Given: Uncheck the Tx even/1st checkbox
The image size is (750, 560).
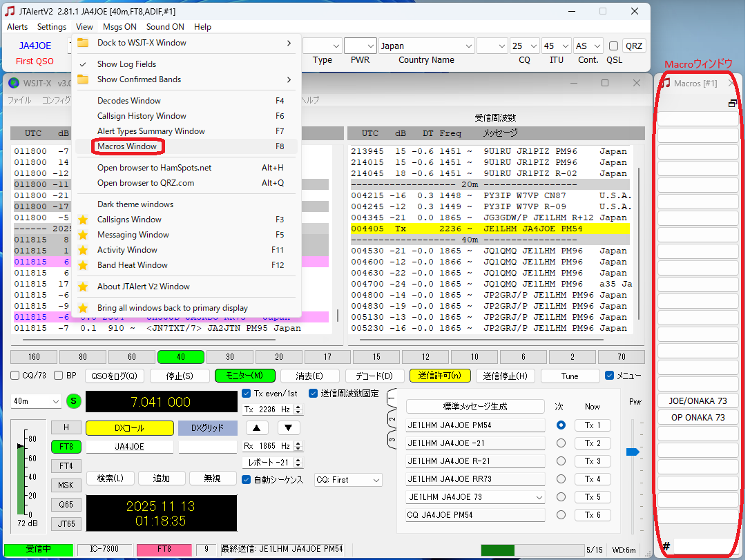Looking at the screenshot, I should [x=247, y=394].
